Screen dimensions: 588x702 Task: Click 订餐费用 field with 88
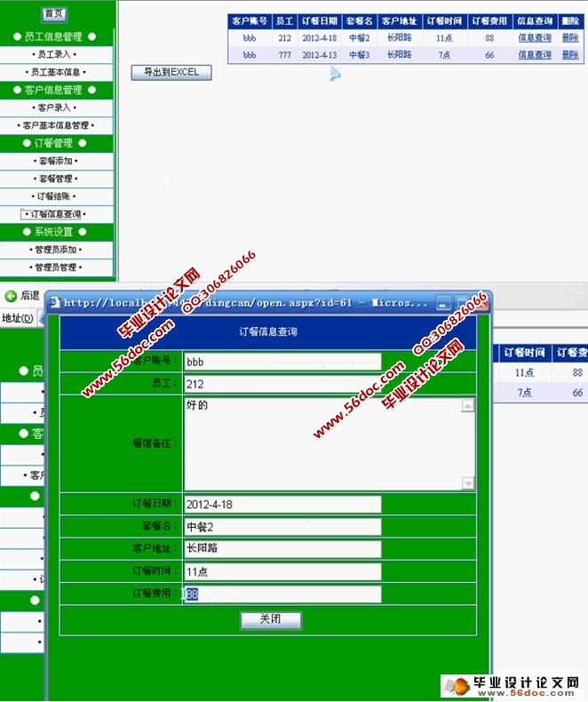pos(282,594)
